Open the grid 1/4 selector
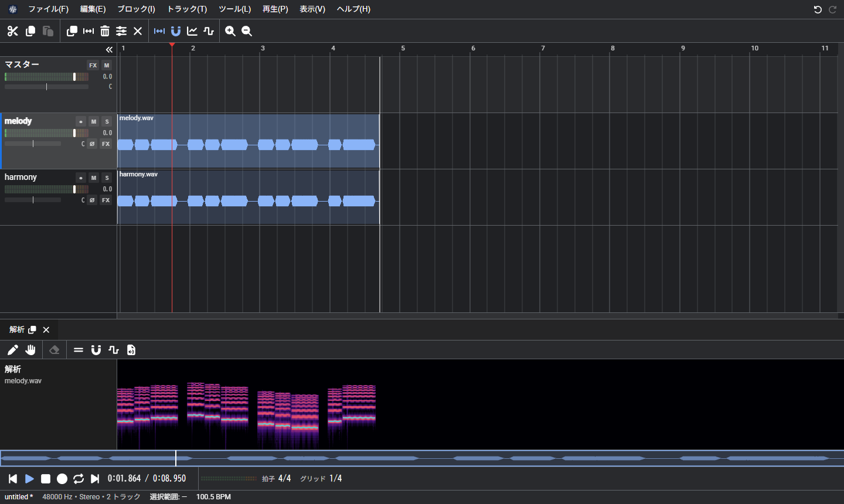 click(x=335, y=479)
